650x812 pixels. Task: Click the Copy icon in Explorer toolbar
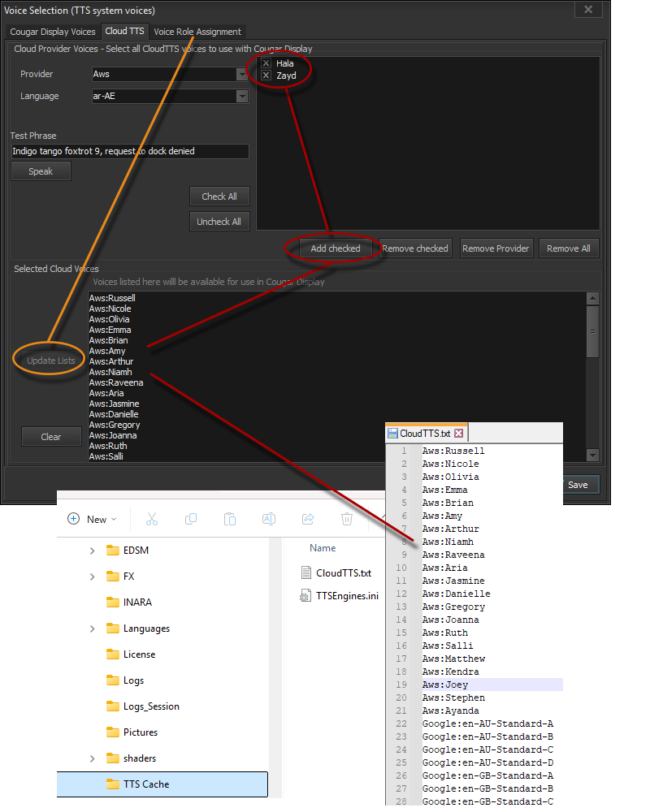click(x=191, y=519)
